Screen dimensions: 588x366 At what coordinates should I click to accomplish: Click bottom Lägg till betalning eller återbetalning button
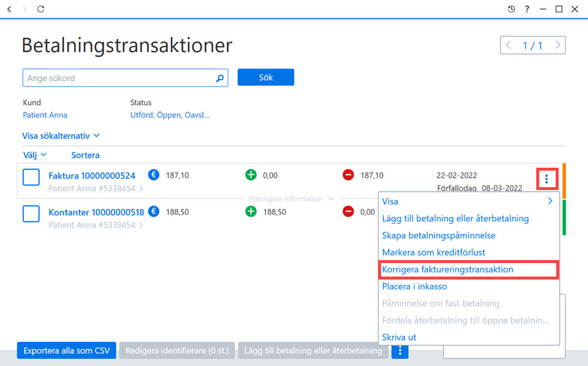point(313,351)
